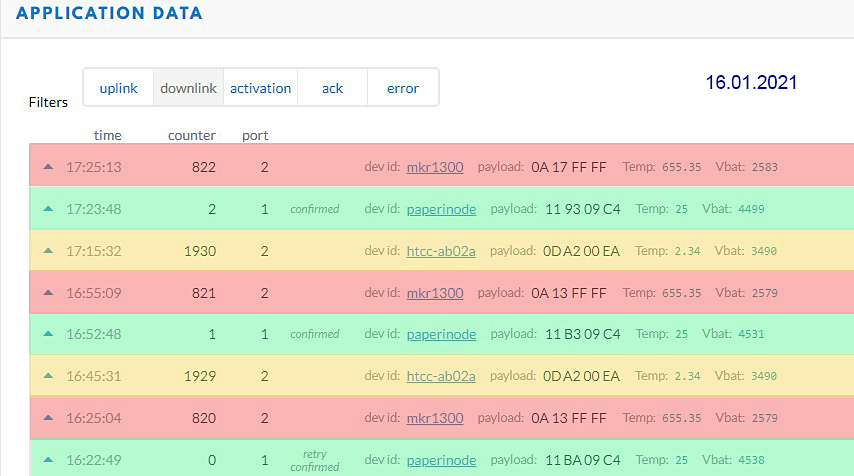Select the error filter tab

click(403, 88)
